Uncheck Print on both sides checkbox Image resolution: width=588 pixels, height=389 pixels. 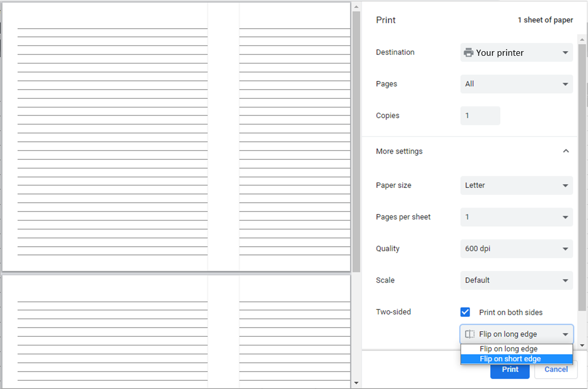[x=465, y=312]
